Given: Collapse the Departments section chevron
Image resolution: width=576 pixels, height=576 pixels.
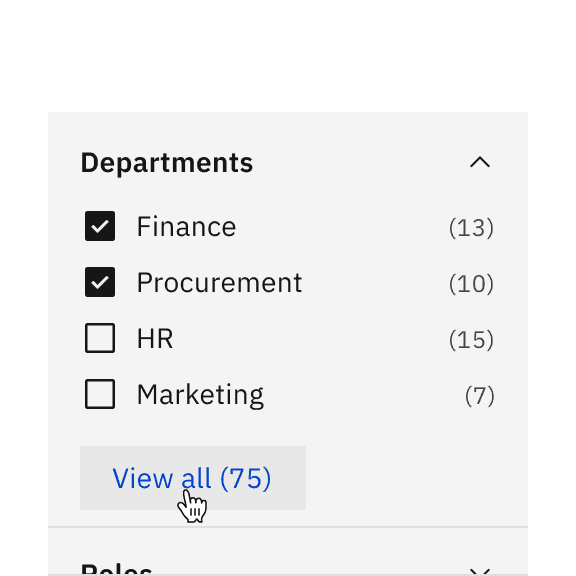Looking at the screenshot, I should point(480,162).
